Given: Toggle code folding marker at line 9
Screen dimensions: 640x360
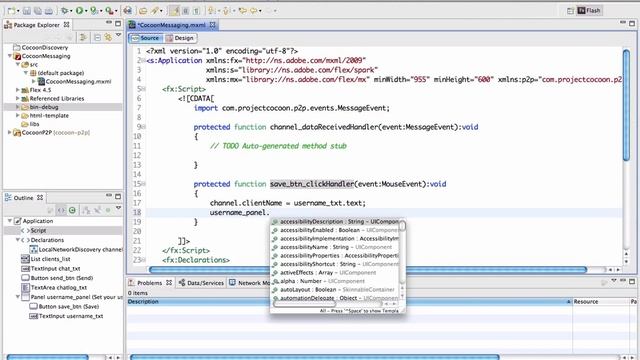Looking at the screenshot, I should [x=144, y=127].
